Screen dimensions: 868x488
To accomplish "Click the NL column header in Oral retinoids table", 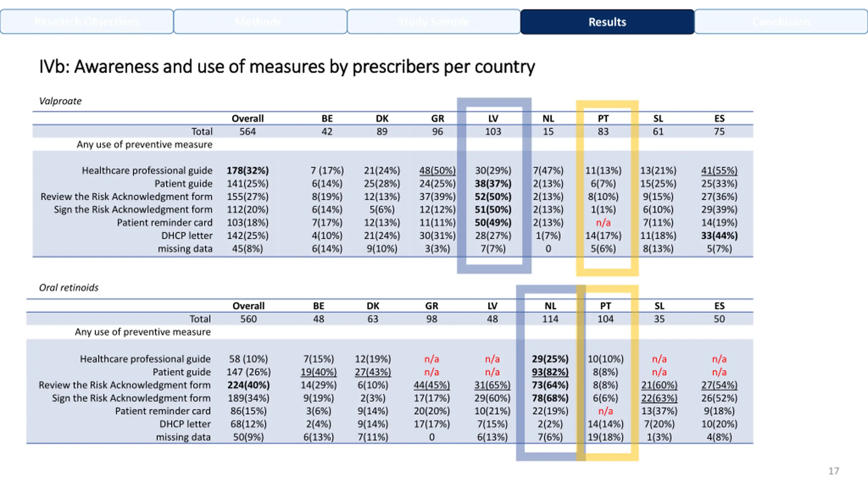I will (x=550, y=306).
